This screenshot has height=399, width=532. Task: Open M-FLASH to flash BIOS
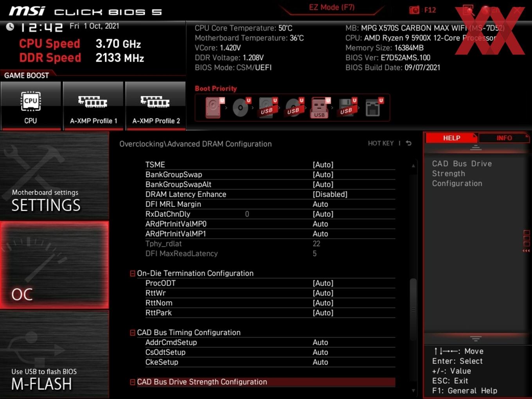(54, 354)
